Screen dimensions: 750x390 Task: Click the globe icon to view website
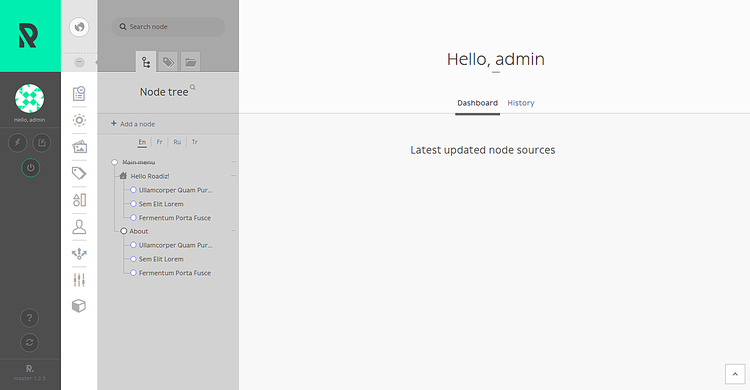point(79,27)
